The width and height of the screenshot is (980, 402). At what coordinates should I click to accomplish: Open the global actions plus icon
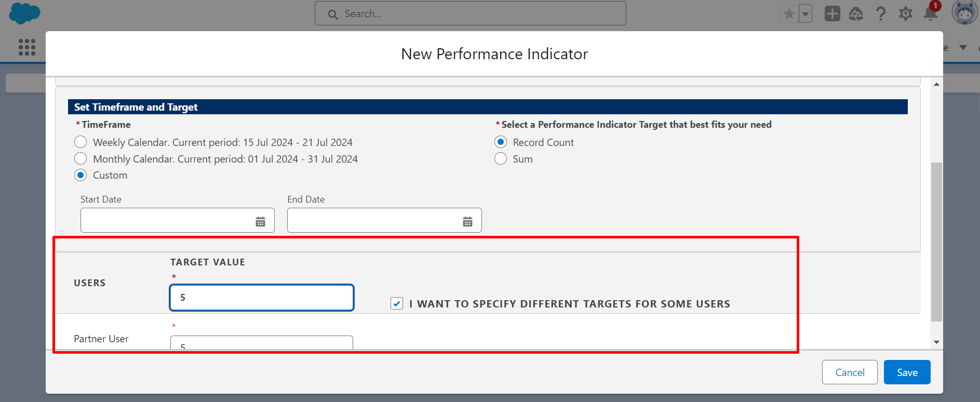point(832,14)
